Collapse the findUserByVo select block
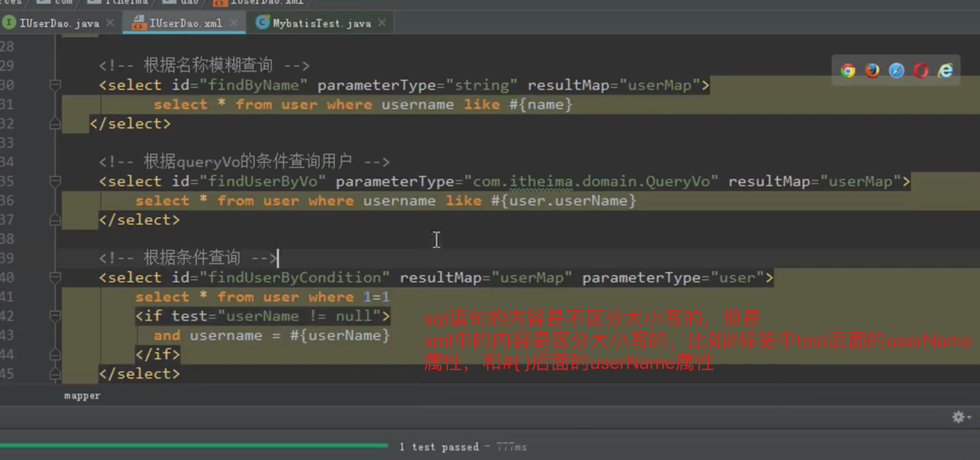Image resolution: width=980 pixels, height=460 pixels. point(55,182)
